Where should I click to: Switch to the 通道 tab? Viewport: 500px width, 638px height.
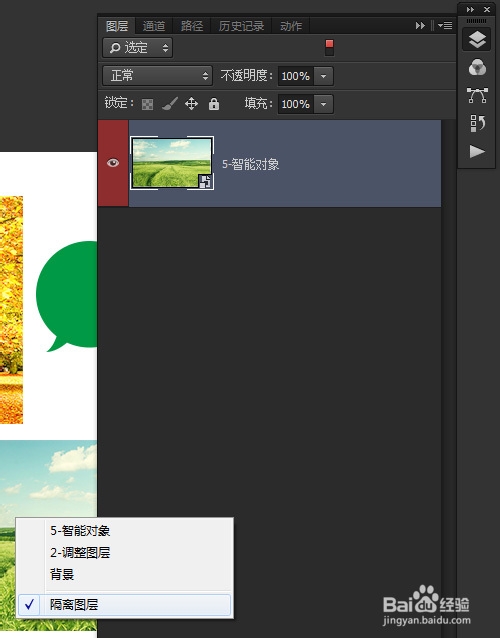(154, 26)
